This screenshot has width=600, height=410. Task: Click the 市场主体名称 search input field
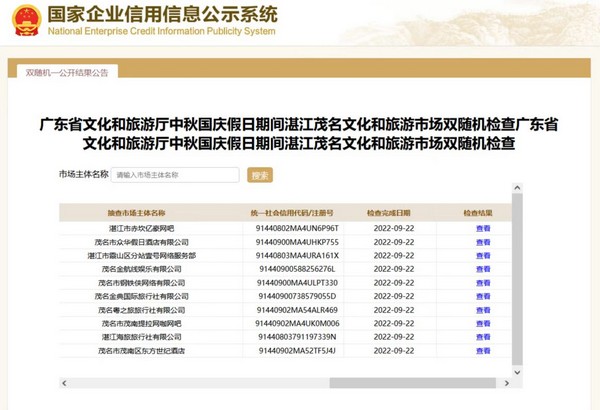tap(175, 175)
